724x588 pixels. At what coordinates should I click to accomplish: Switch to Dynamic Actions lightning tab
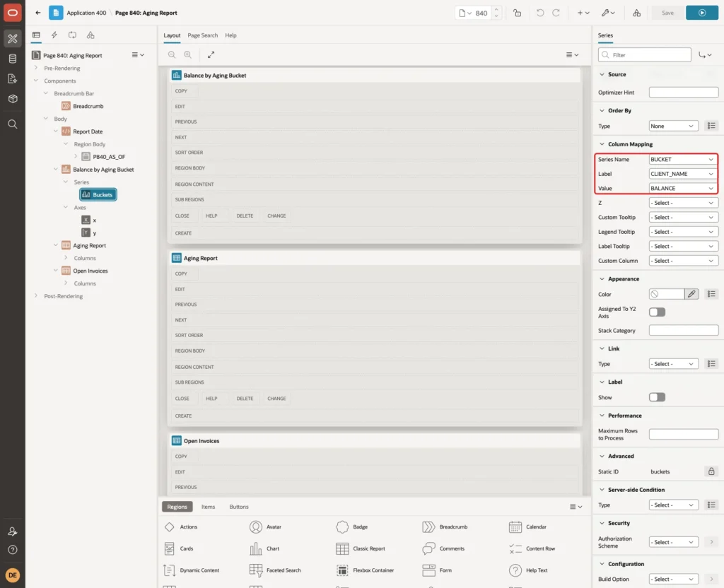(x=54, y=35)
